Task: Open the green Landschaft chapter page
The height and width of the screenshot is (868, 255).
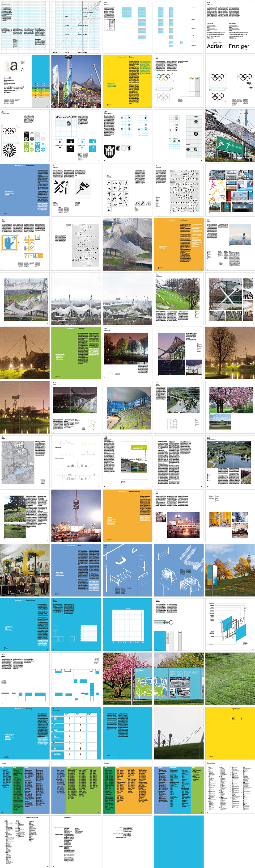Action: [x=76, y=352]
